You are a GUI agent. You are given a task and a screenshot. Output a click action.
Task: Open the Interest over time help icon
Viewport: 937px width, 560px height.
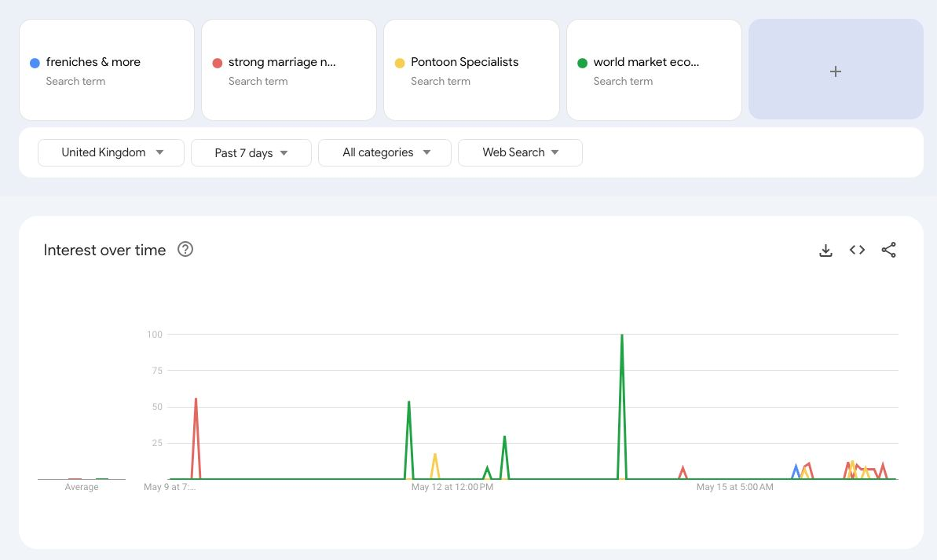185,250
